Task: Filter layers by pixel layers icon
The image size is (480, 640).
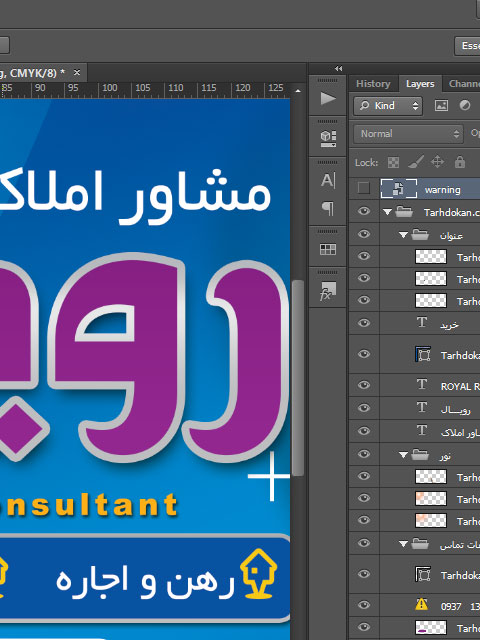Action: (441, 106)
